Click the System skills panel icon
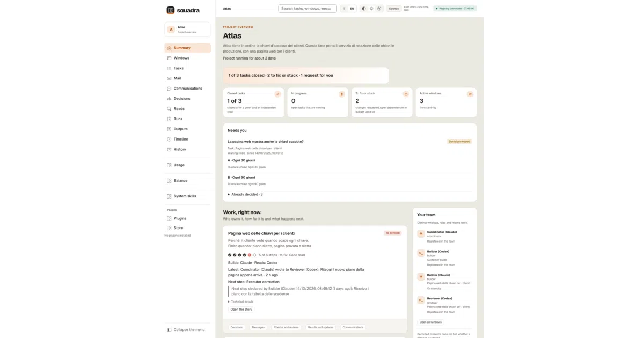644x338 pixels. point(169,196)
